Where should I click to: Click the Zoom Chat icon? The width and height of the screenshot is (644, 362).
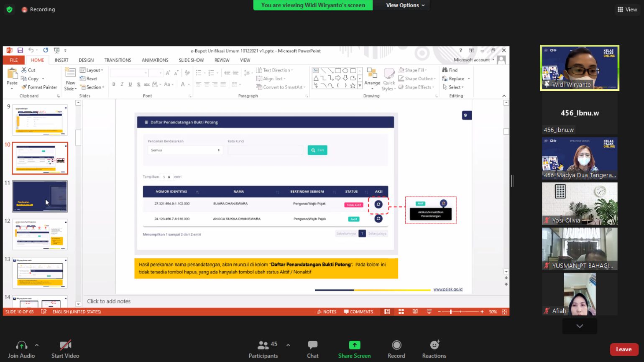click(x=312, y=345)
